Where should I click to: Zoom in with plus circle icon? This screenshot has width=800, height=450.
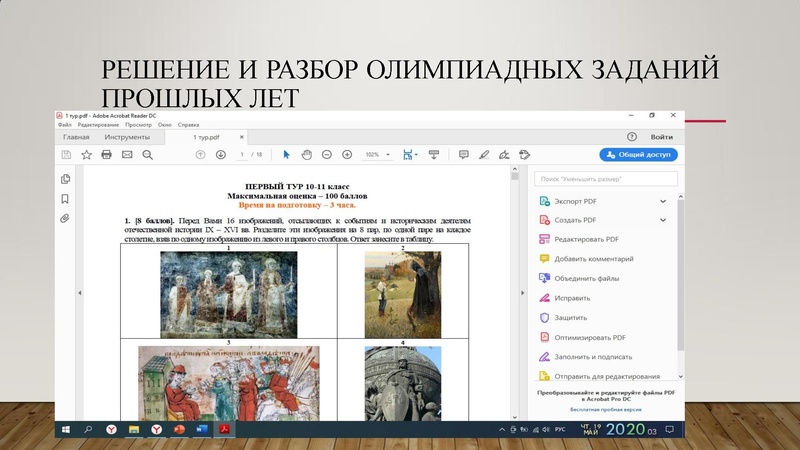(x=347, y=155)
